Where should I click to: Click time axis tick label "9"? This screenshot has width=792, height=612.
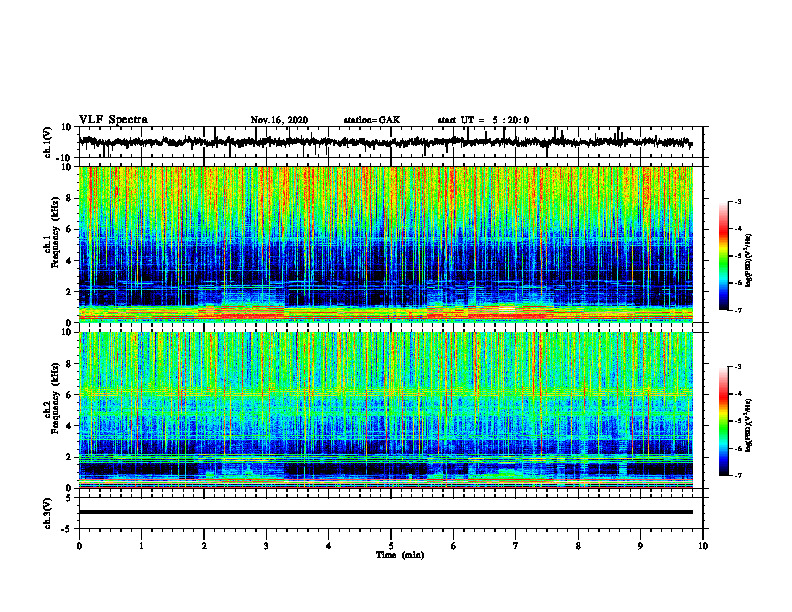(x=640, y=546)
